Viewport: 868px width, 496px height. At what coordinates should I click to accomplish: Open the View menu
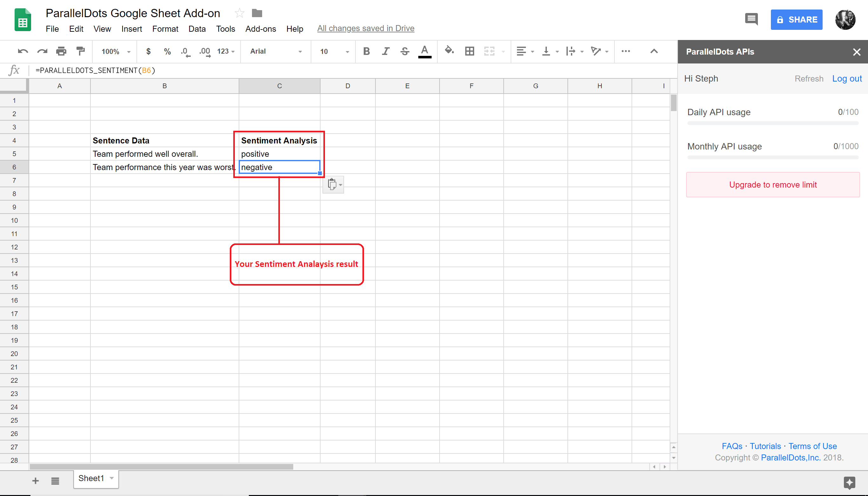[x=102, y=29]
